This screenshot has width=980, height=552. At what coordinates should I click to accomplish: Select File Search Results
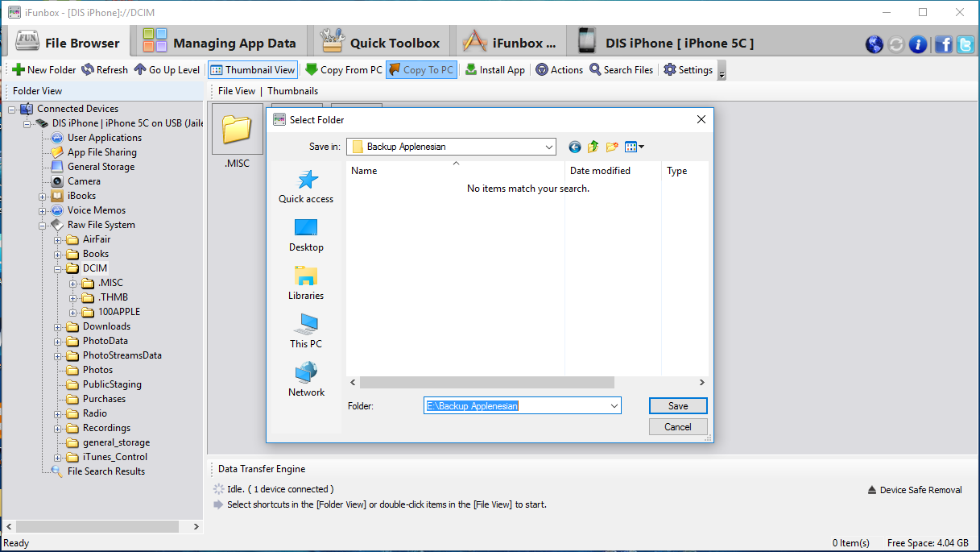[106, 471]
